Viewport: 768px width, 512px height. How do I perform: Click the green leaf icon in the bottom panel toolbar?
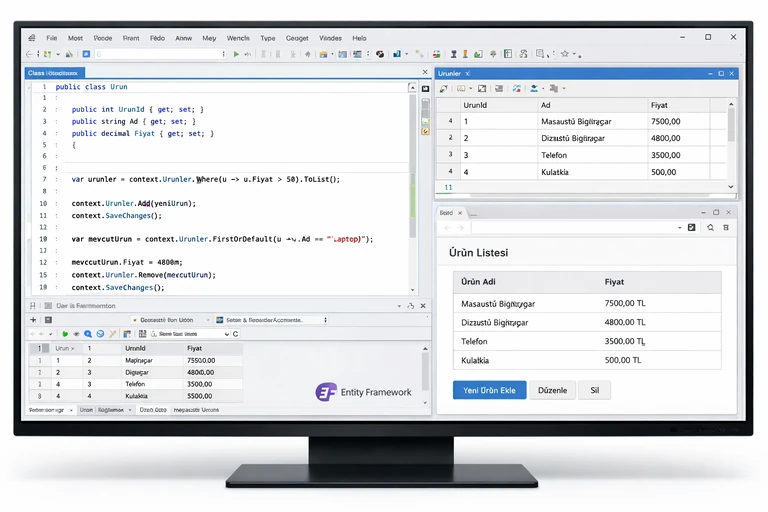tap(65, 334)
